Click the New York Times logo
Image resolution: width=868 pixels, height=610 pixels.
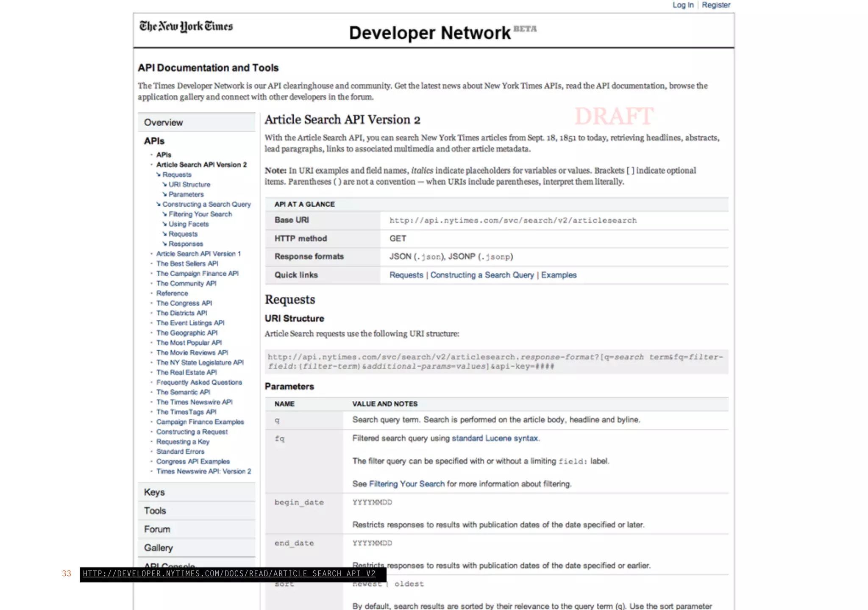click(x=186, y=26)
